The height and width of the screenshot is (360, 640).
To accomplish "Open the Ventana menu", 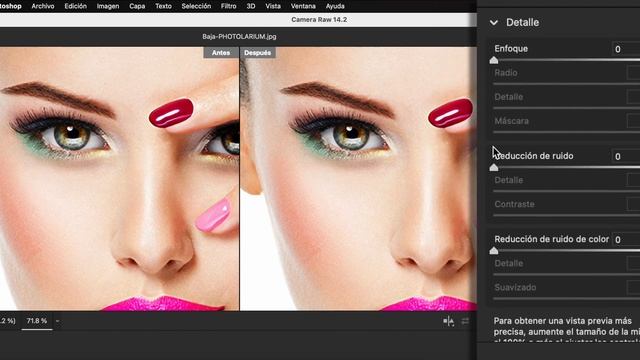I will [303, 6].
